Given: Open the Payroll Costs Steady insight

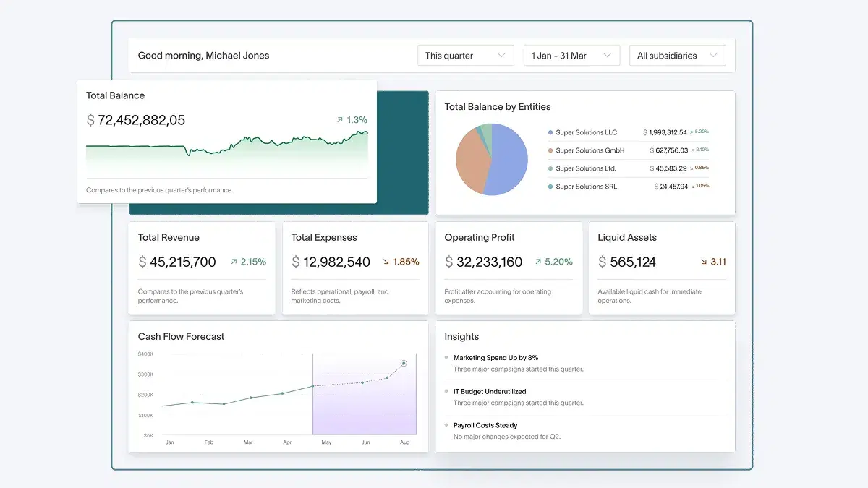Looking at the screenshot, I should pos(485,425).
